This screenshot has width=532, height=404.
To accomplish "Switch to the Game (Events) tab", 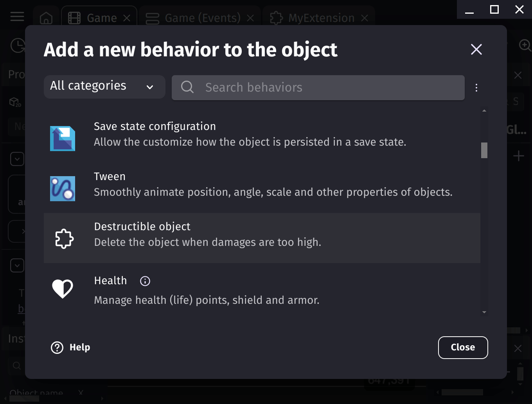I will coord(200,18).
